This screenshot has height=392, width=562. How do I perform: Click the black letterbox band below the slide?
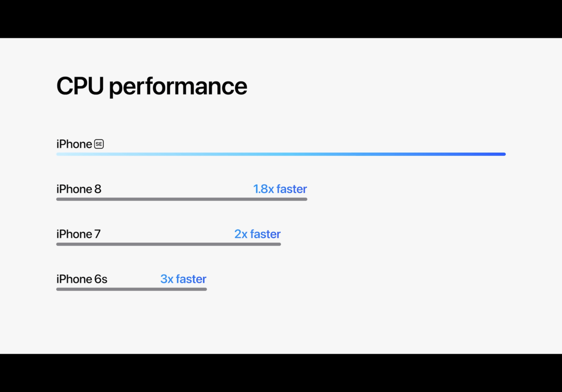281,373
